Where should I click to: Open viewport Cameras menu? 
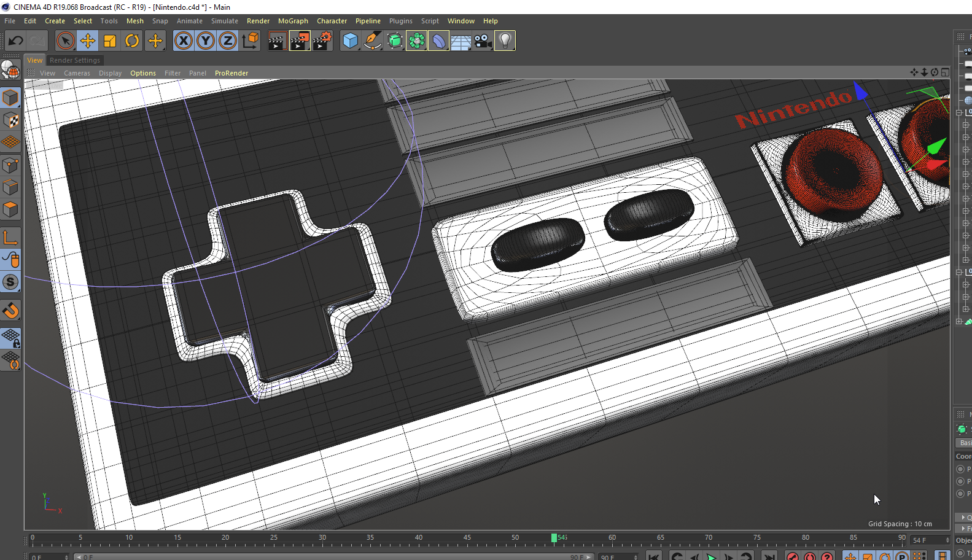tap(77, 73)
